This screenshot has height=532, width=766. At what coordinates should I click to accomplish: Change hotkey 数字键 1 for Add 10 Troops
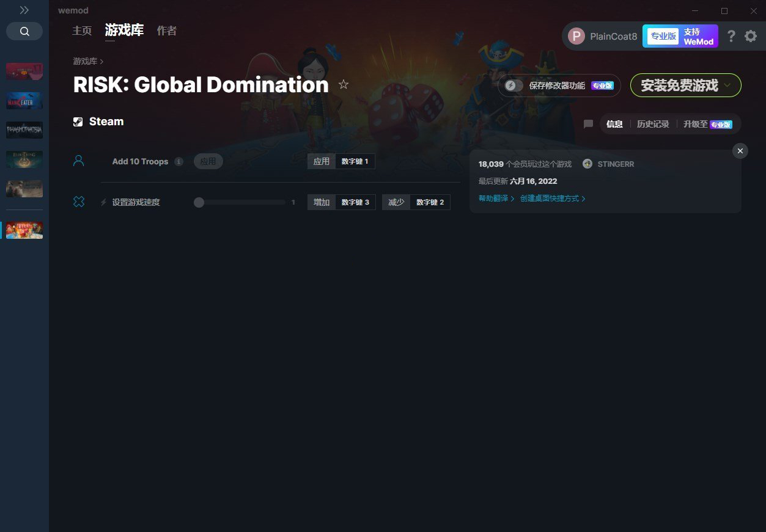355,161
